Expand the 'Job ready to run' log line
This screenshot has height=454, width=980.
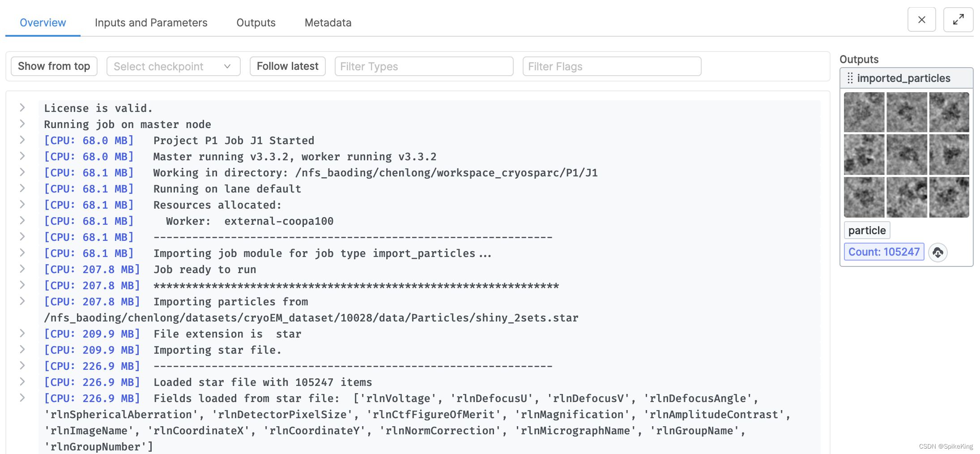[22, 269]
